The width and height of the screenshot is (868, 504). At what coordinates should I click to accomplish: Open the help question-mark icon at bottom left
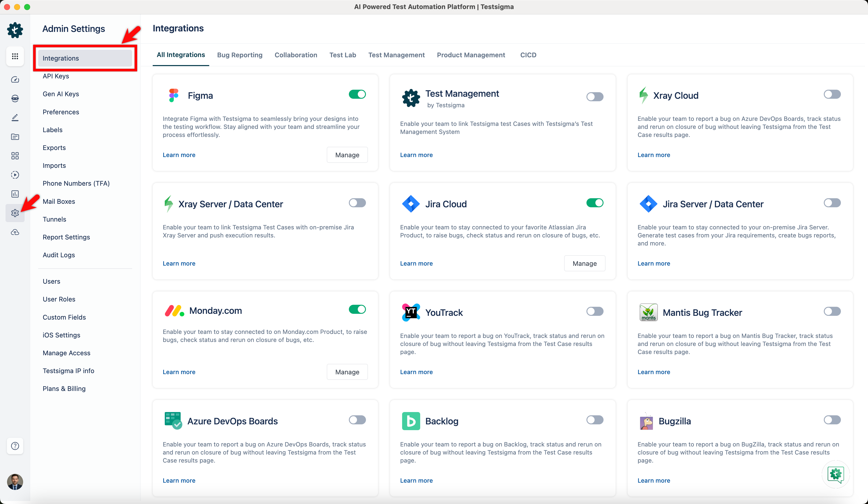15,446
